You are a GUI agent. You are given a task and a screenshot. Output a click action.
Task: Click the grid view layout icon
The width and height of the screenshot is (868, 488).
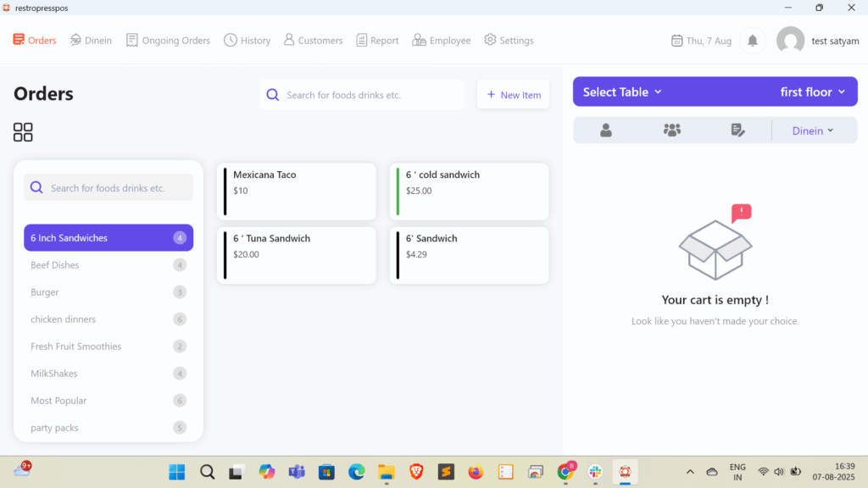click(x=23, y=132)
